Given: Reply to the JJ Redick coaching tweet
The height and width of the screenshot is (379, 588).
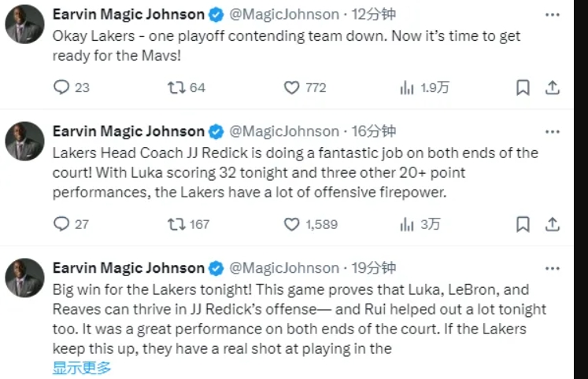Looking at the screenshot, I should click(x=62, y=224).
